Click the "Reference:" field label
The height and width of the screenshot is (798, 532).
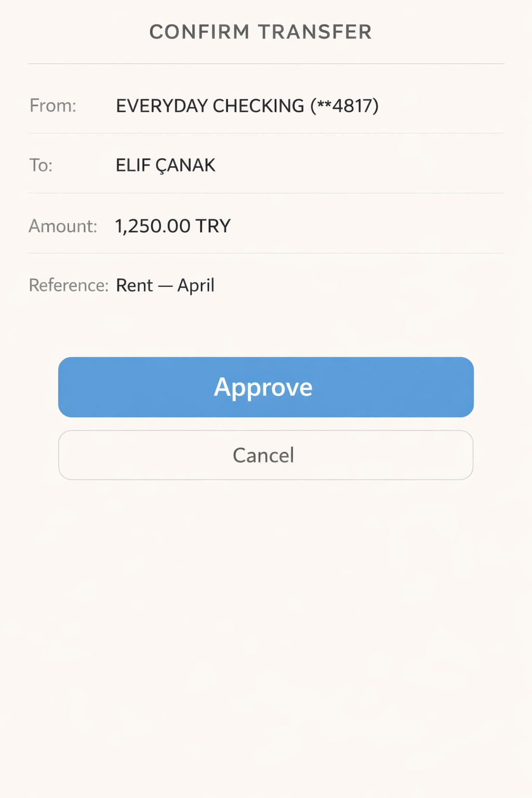click(69, 285)
